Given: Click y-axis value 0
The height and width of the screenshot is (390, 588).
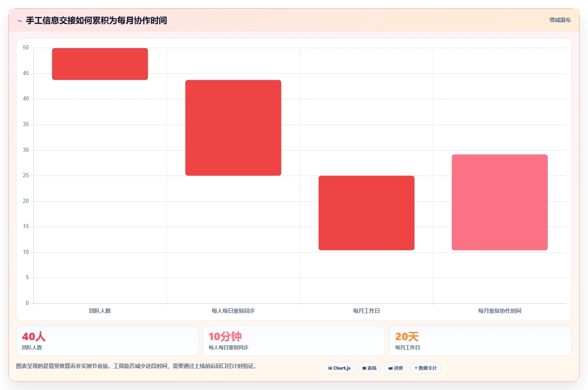Looking at the screenshot, I should coord(27,303).
